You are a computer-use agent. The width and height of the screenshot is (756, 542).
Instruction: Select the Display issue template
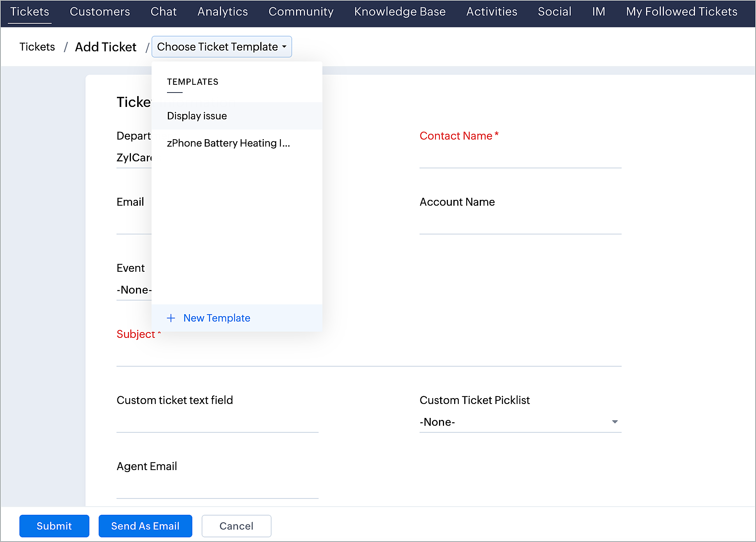197,116
